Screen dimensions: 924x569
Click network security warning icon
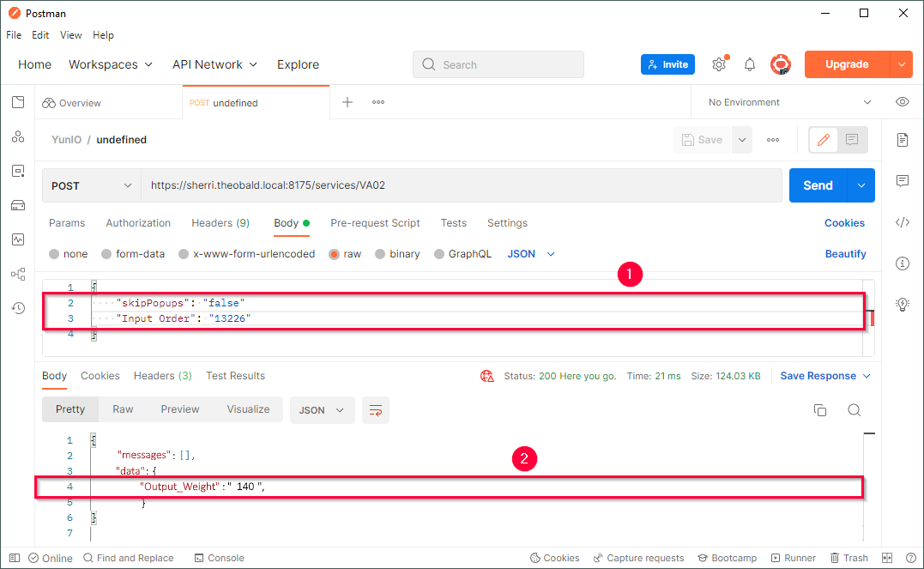pos(486,376)
